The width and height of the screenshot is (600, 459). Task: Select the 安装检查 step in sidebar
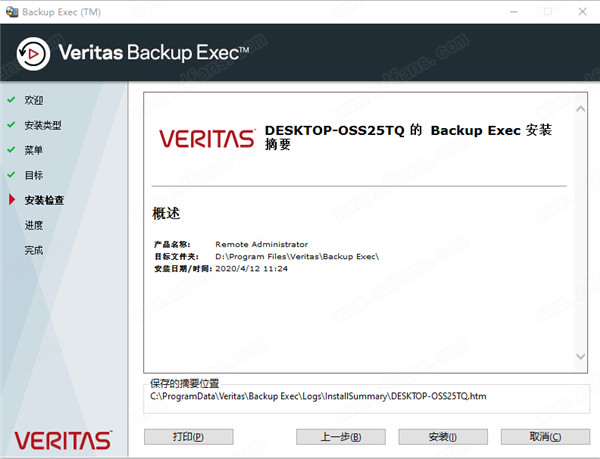[x=44, y=200]
